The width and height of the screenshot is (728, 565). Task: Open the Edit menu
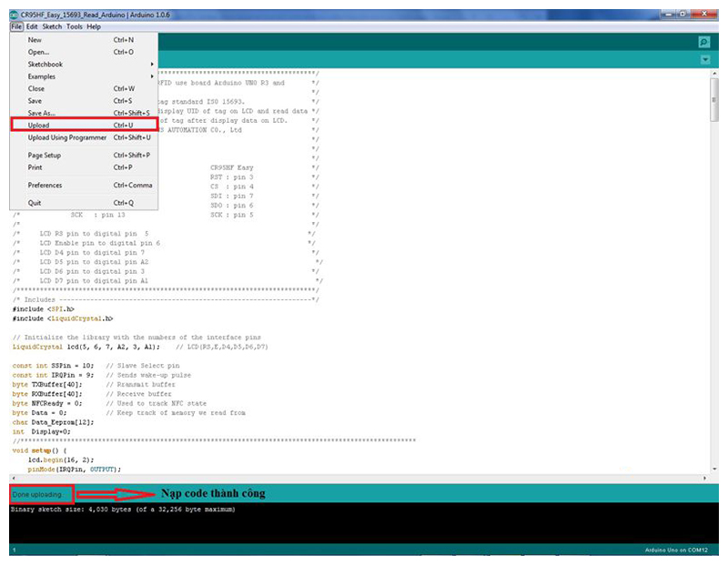pos(32,26)
